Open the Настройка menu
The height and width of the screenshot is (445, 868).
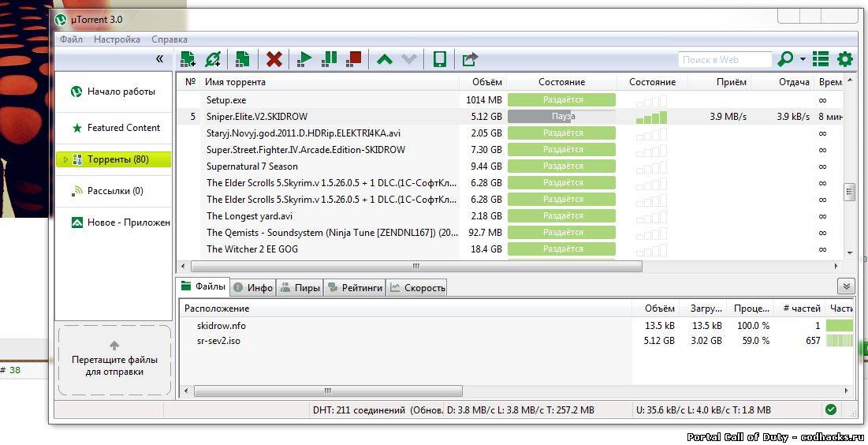(x=117, y=39)
